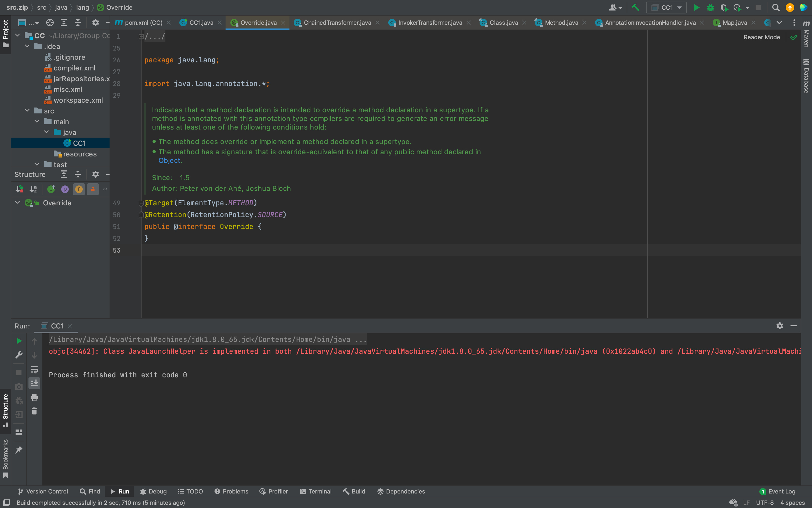Open Version Control tool window
The width and height of the screenshot is (812, 508).
click(43, 491)
